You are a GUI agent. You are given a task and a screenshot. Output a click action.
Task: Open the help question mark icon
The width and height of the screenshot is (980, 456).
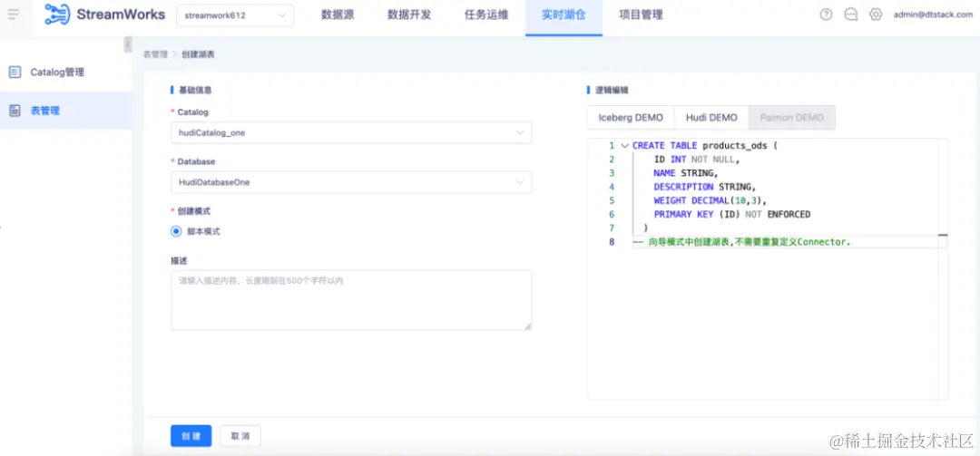coord(827,15)
